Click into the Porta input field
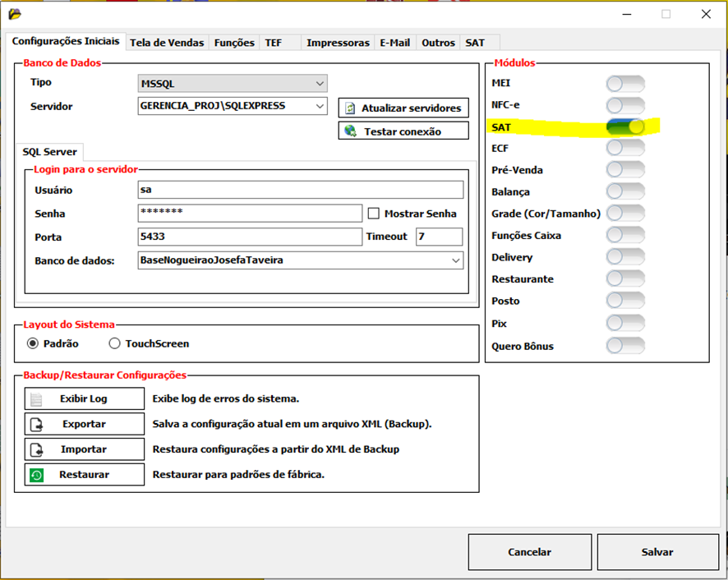Image resolution: width=728 pixels, height=580 pixels. click(x=250, y=237)
